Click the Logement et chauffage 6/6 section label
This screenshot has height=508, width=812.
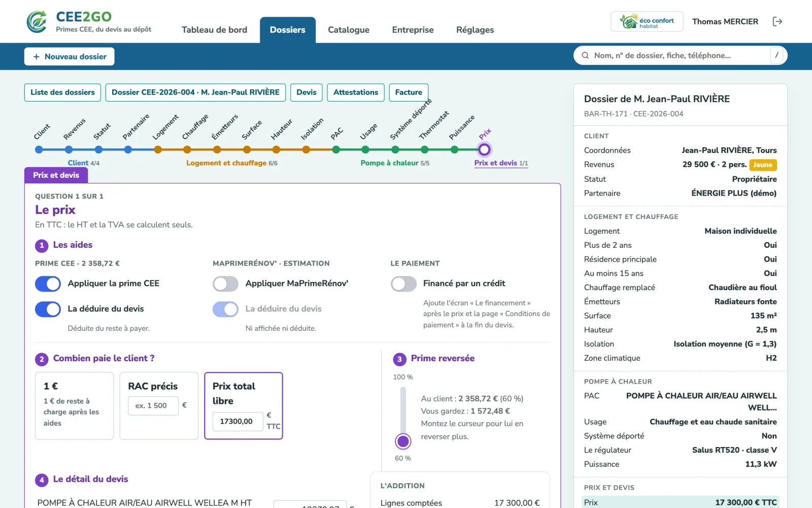click(x=232, y=163)
